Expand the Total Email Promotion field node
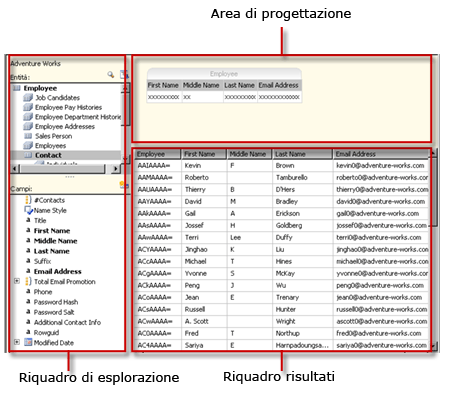 [17, 281]
